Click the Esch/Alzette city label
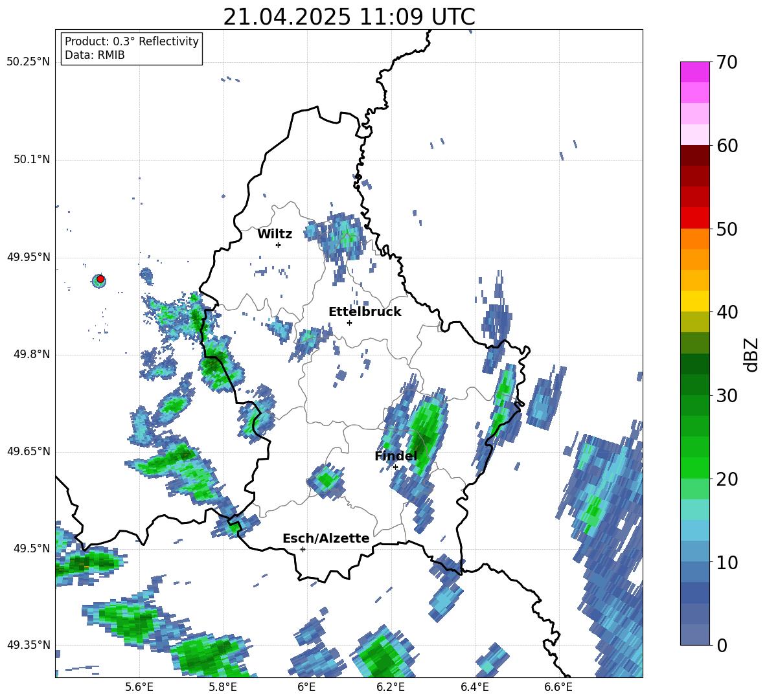767x700 pixels. pyautogui.click(x=326, y=539)
